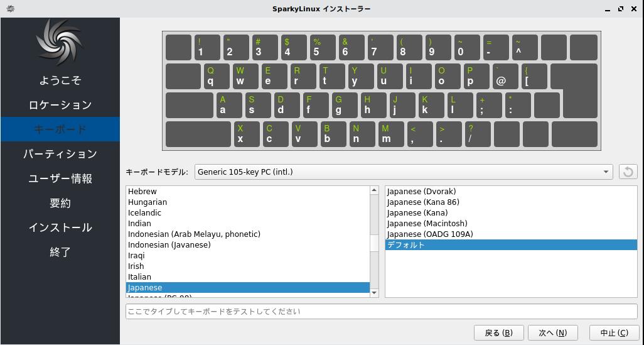Click the @ key on keyboard preview
Image resolution: width=644 pixels, height=345 pixels.
505,76
